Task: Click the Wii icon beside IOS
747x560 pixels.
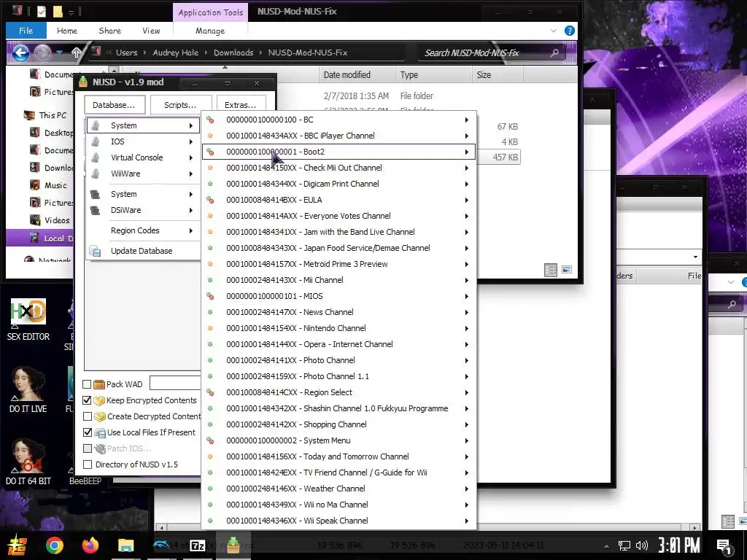Action: [x=96, y=141]
